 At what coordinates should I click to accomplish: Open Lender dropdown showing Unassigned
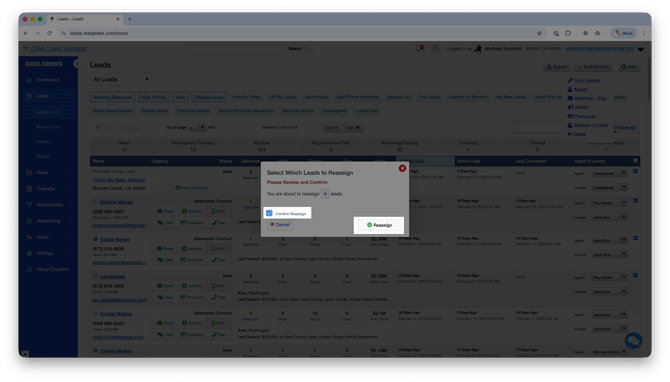coord(609,187)
